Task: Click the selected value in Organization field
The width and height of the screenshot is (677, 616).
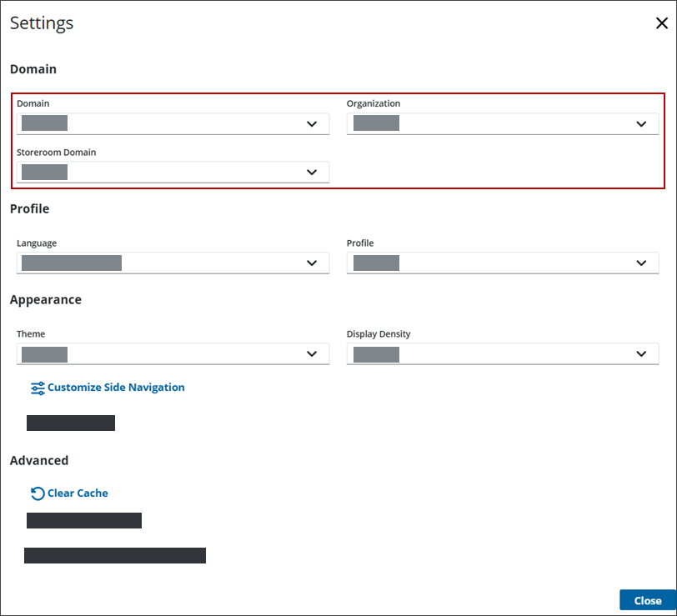Action: (x=376, y=124)
